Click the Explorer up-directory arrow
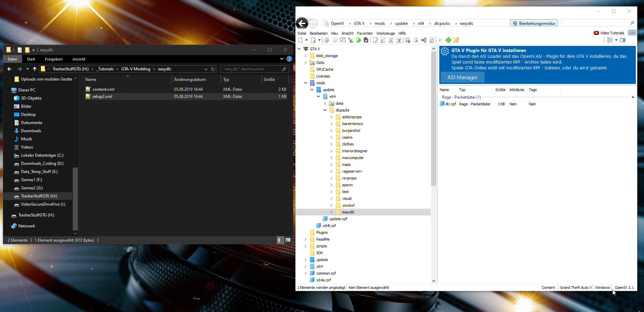The width and height of the screenshot is (644, 312). pos(35,69)
